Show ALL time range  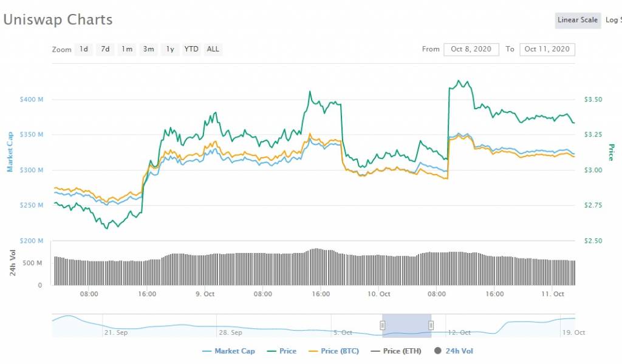point(213,49)
